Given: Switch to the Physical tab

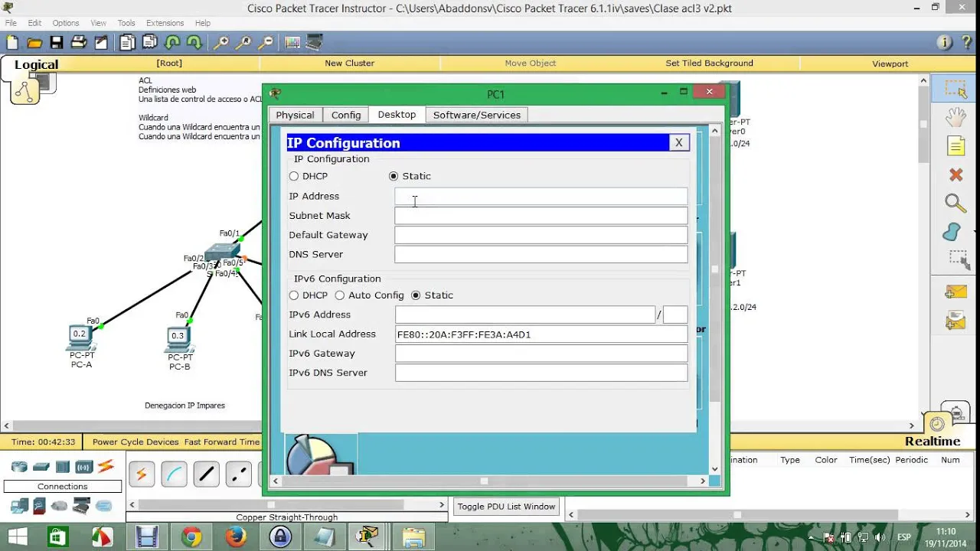Looking at the screenshot, I should coord(295,115).
